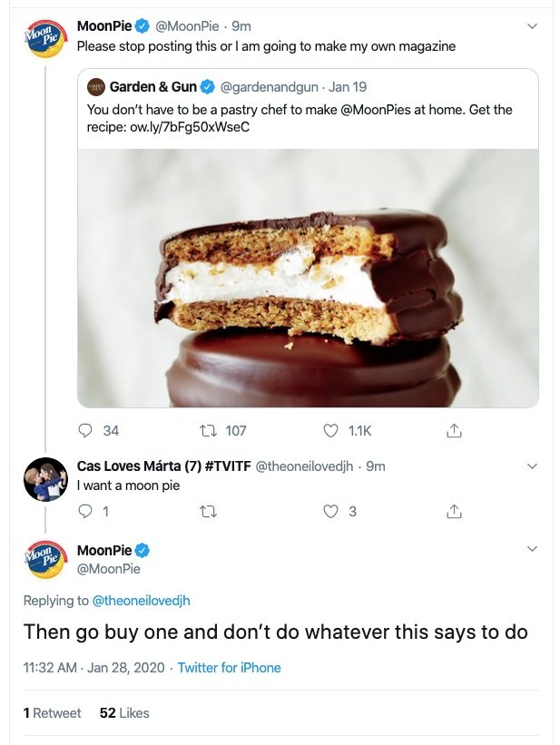Retweet the 'I want a moon pie' tweet
Viewport: 560px width, 745px height.
coord(208,512)
